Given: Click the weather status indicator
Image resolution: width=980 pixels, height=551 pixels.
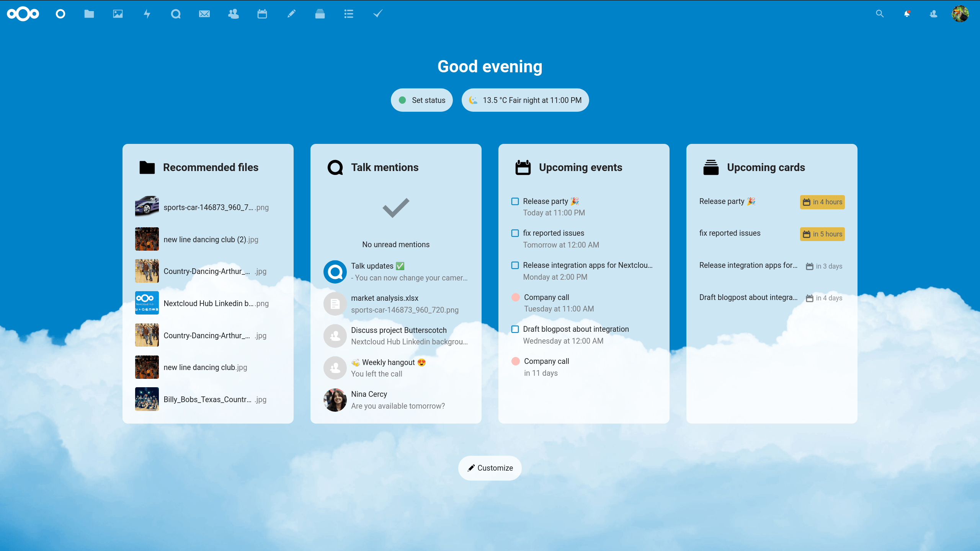Looking at the screenshot, I should pos(525,100).
